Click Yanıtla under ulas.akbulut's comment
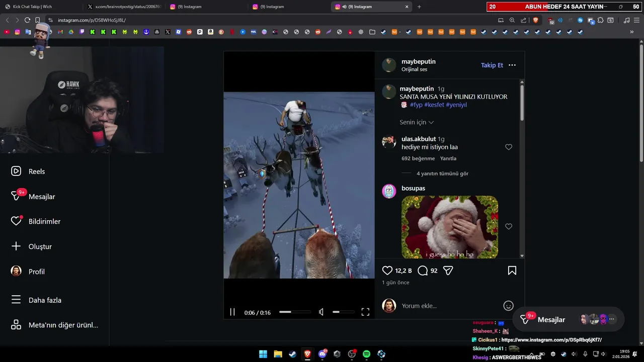Viewport: 644px width, 362px height. [x=448, y=158]
